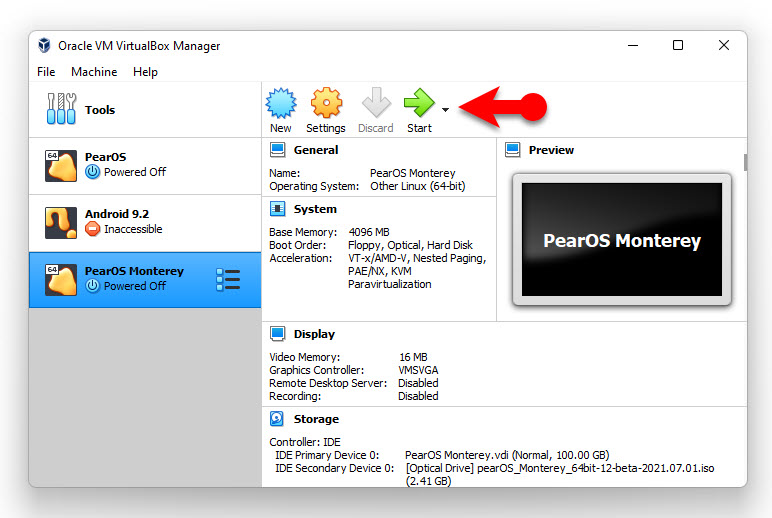
Task: Click the Tools label
Action: click(100, 110)
